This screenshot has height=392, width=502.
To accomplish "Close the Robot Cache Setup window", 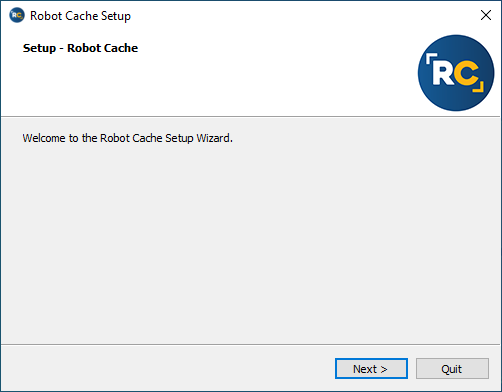I will [486, 15].
